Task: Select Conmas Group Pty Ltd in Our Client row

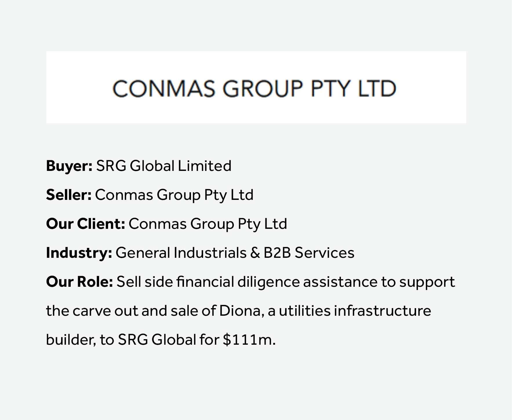Action: (x=208, y=224)
